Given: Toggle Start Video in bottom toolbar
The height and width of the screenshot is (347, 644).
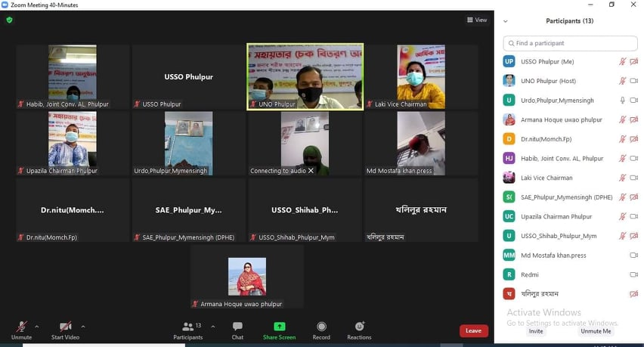Looking at the screenshot, I should coord(65,327).
